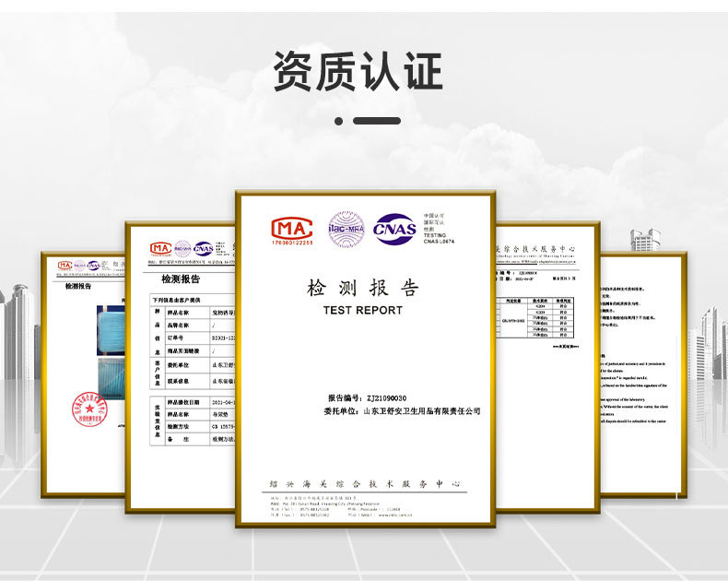Screen dimensions: 728x581
Task: Click the CMA logo on the leftmost report
Action: (65, 266)
